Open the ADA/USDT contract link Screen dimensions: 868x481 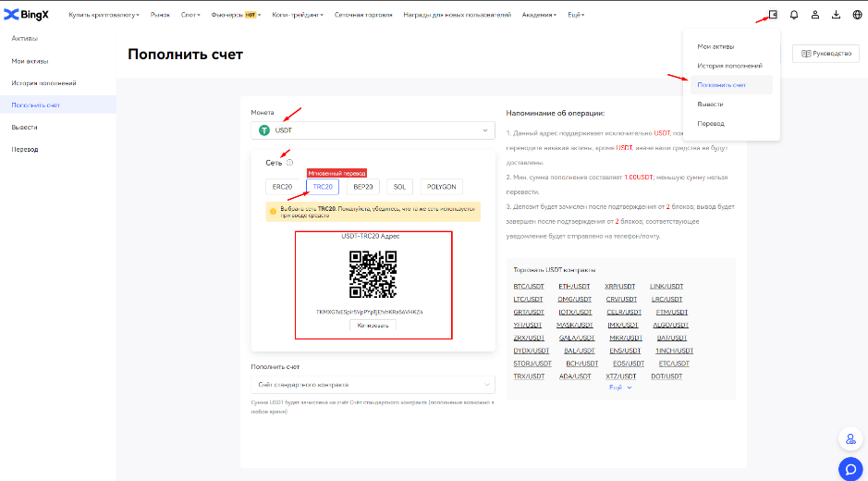tap(575, 376)
